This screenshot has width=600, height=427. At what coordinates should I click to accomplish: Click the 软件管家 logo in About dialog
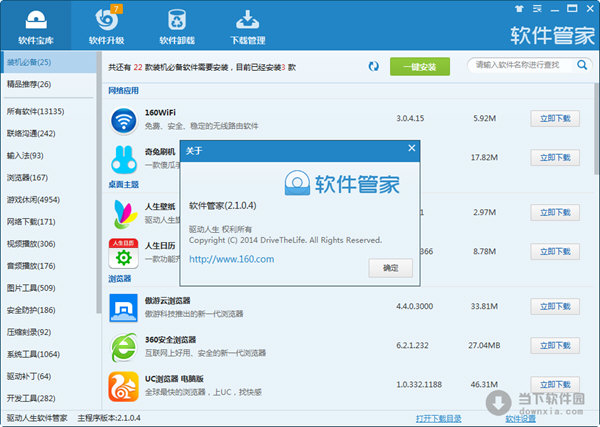point(342,183)
